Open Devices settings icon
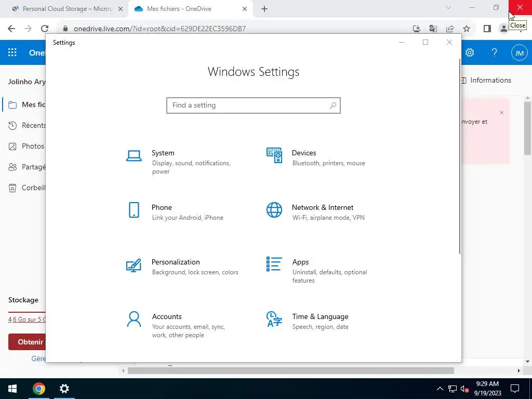This screenshot has width=532, height=399. click(x=274, y=155)
